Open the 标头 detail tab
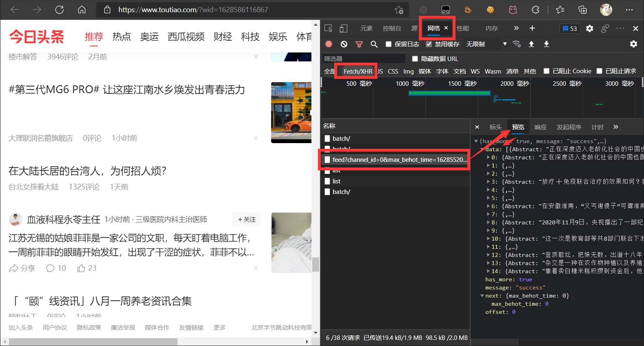Viewport: 644px width, 346px height. [x=495, y=127]
